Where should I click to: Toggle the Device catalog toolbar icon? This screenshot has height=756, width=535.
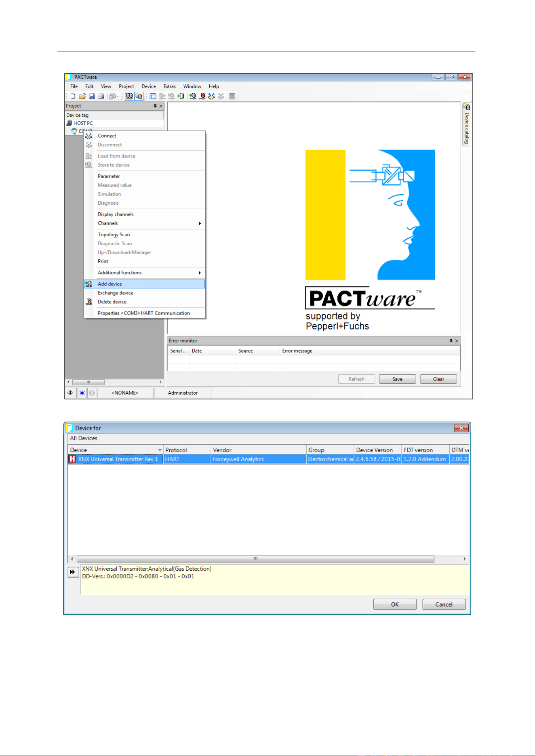[139, 96]
